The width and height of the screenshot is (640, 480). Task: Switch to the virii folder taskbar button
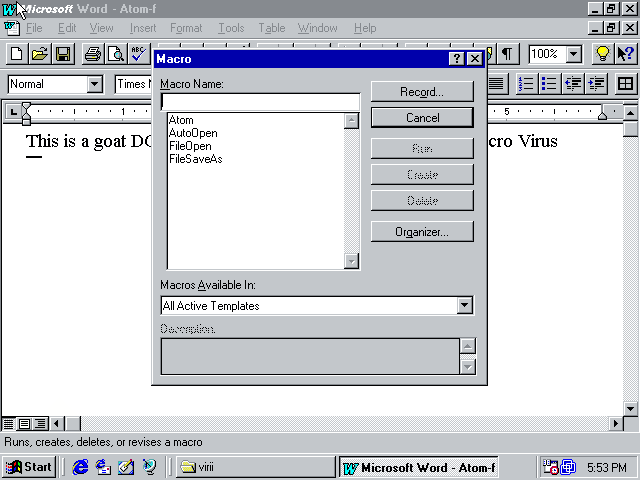(256, 467)
